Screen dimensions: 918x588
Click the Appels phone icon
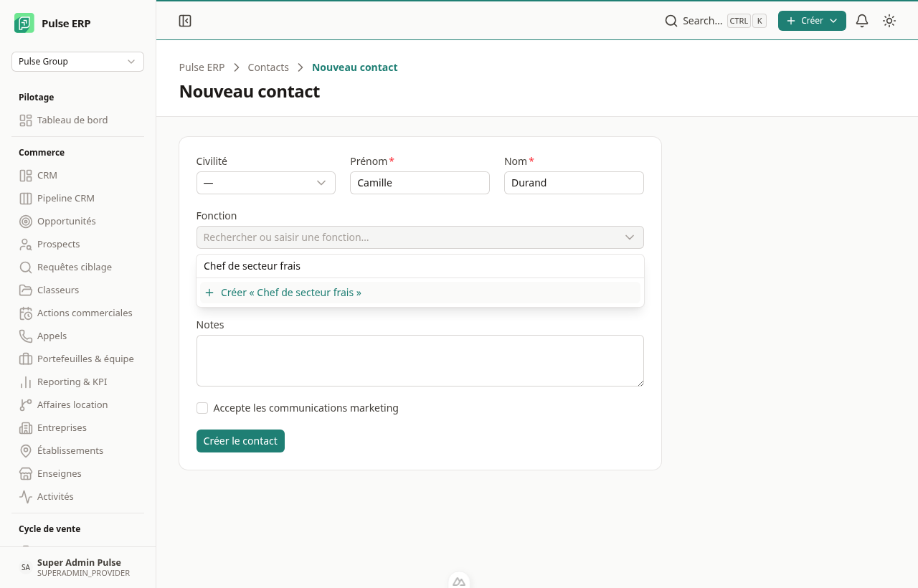(26, 336)
